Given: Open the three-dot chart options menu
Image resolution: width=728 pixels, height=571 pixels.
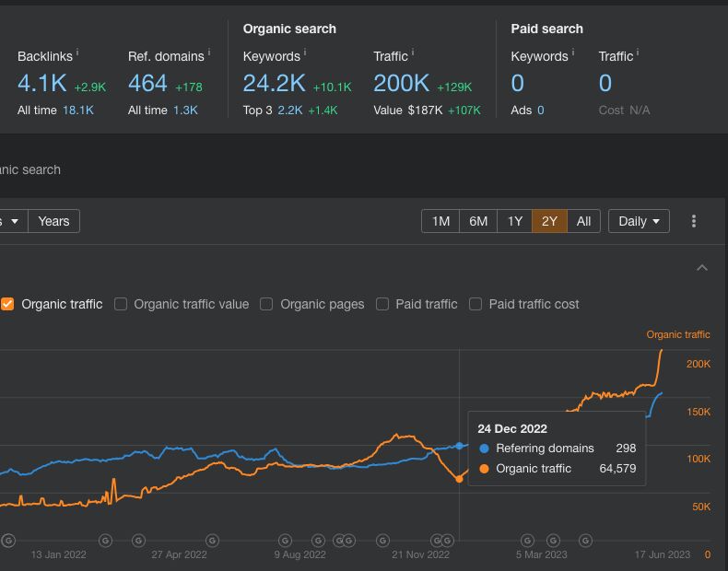Looking at the screenshot, I should point(694,221).
